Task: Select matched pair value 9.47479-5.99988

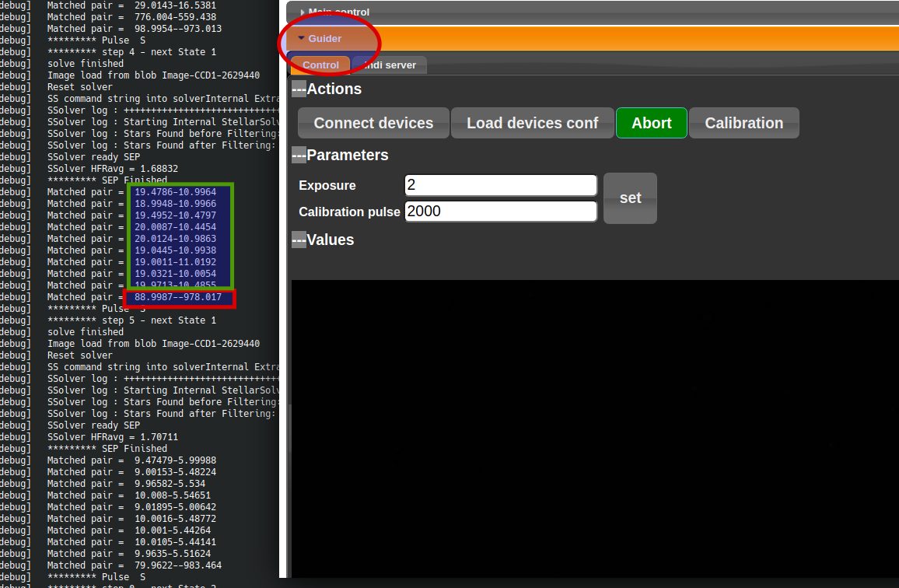Action: pyautogui.click(x=176, y=460)
